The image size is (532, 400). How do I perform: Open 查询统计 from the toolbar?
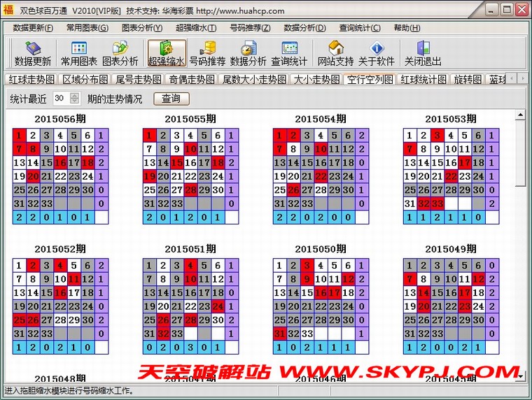click(x=289, y=53)
